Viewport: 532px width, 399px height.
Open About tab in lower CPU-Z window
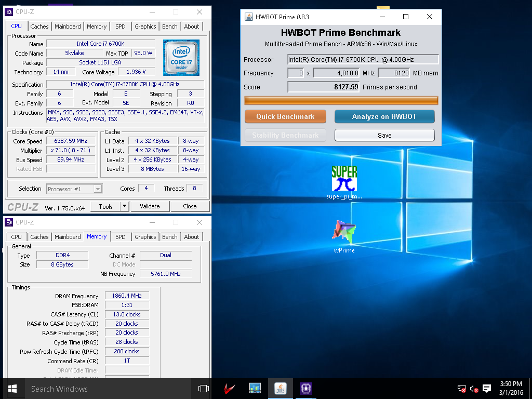click(192, 237)
